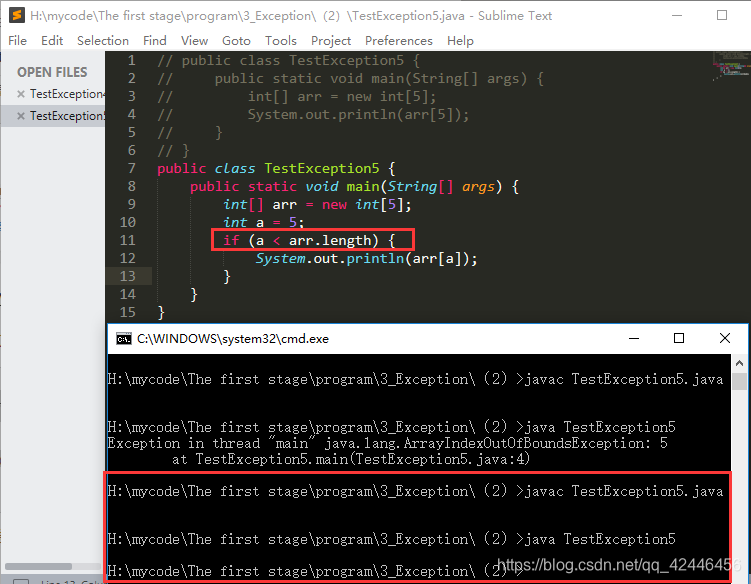Open the Find menu

click(x=155, y=41)
